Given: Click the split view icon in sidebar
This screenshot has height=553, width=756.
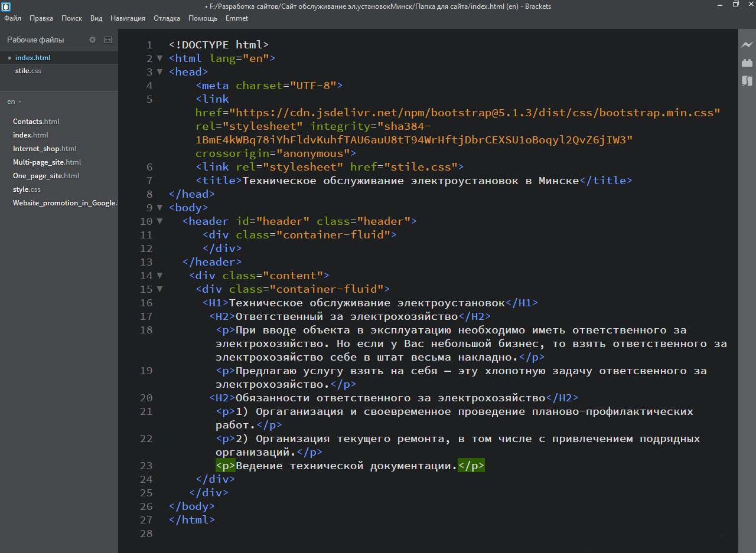Looking at the screenshot, I should click(107, 40).
